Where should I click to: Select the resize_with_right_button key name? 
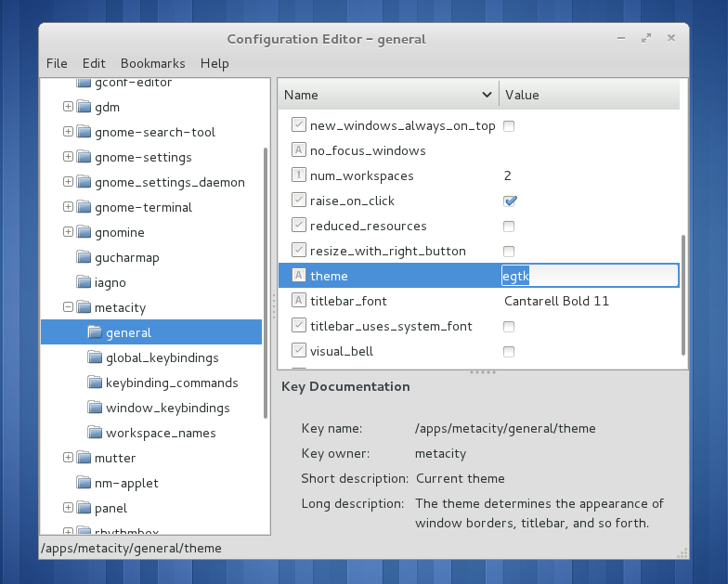coord(388,251)
